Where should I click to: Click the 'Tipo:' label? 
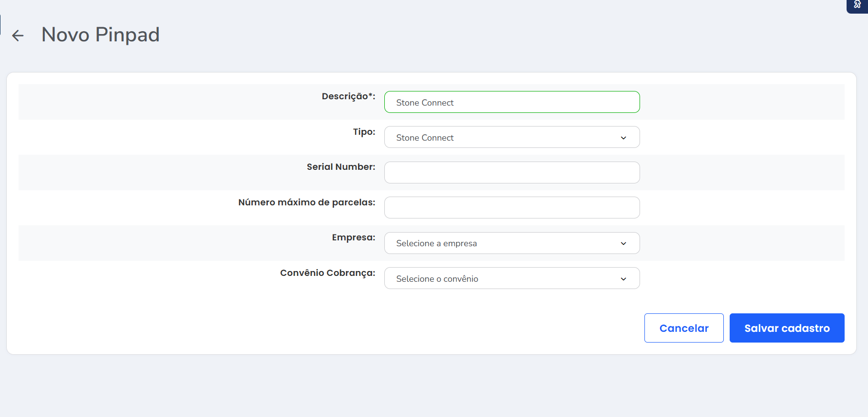coord(364,132)
